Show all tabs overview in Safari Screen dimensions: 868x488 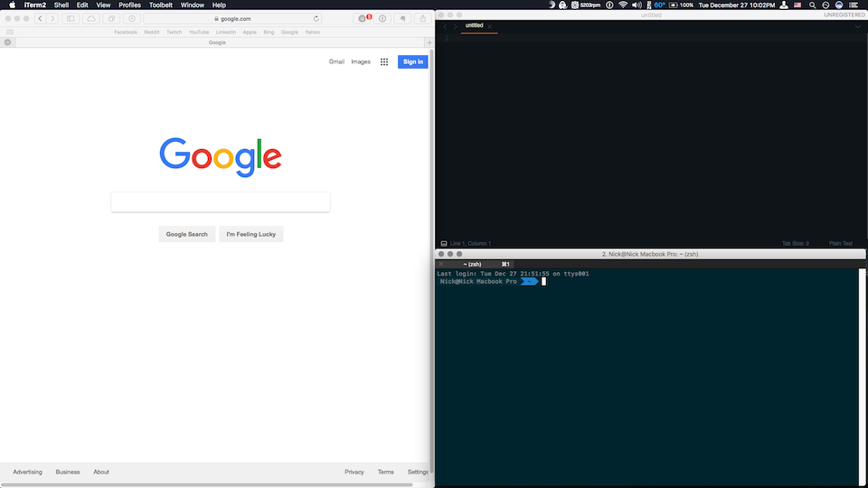pos(111,18)
